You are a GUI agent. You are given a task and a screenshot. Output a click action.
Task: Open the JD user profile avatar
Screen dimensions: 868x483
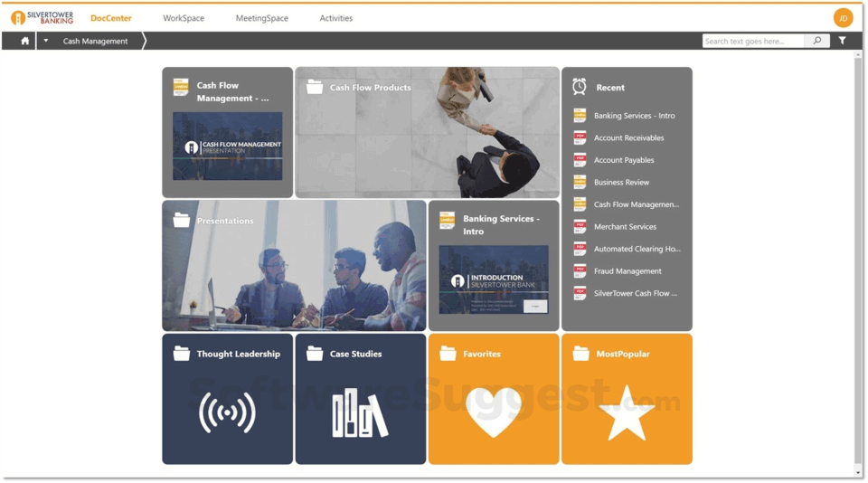pos(843,18)
